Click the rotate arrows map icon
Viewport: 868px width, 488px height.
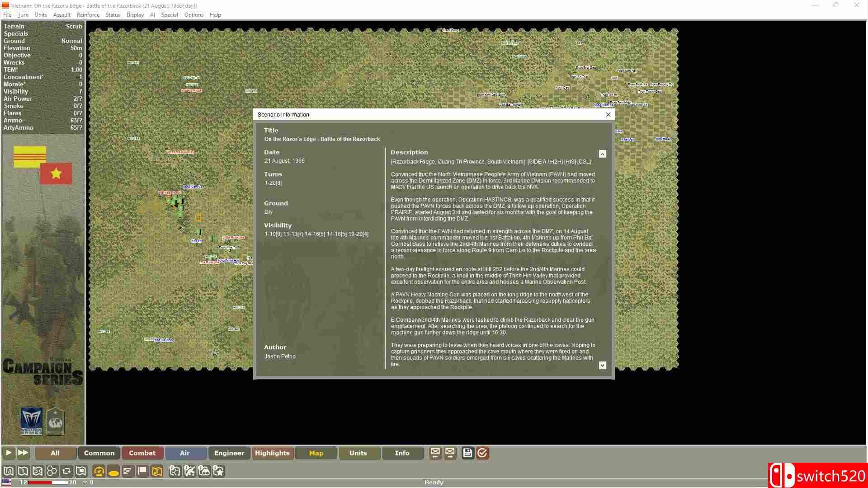point(66,471)
